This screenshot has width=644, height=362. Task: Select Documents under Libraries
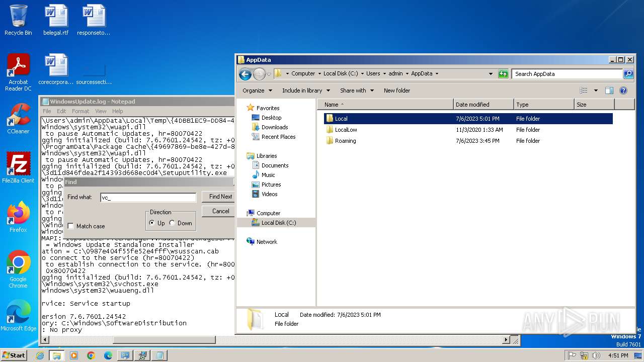[x=275, y=165]
